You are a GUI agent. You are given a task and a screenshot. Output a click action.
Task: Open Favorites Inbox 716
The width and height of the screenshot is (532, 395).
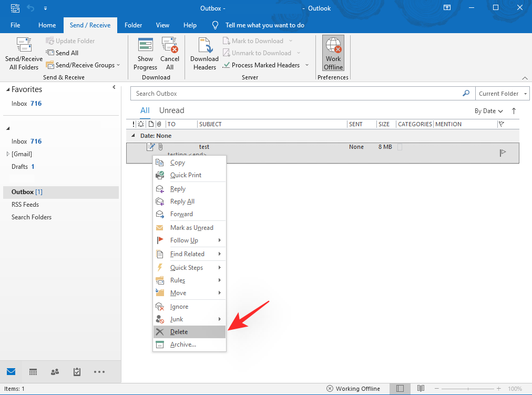click(x=26, y=104)
